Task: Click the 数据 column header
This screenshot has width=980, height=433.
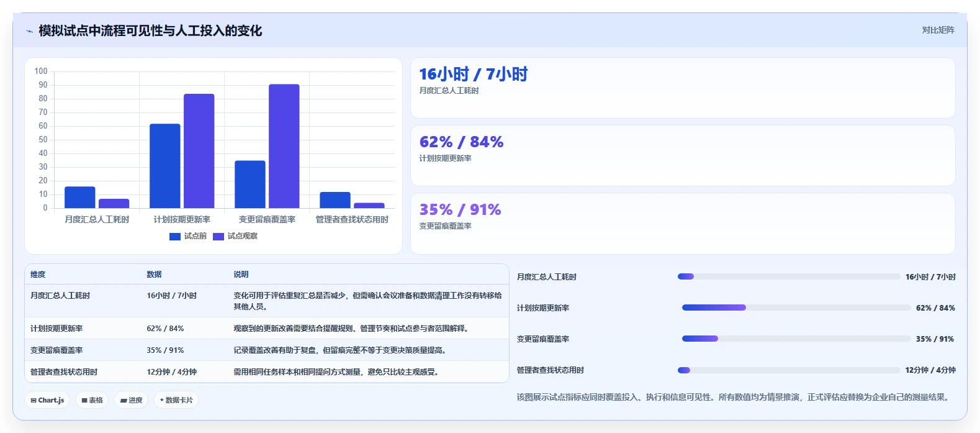Action: pyautogui.click(x=154, y=275)
